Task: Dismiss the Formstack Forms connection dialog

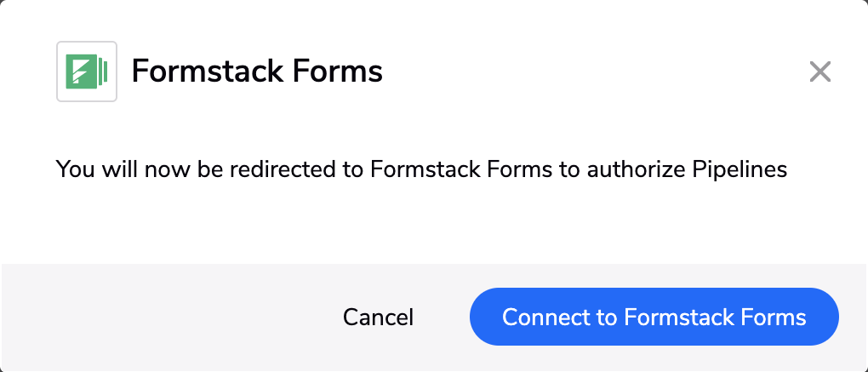Action: click(819, 72)
